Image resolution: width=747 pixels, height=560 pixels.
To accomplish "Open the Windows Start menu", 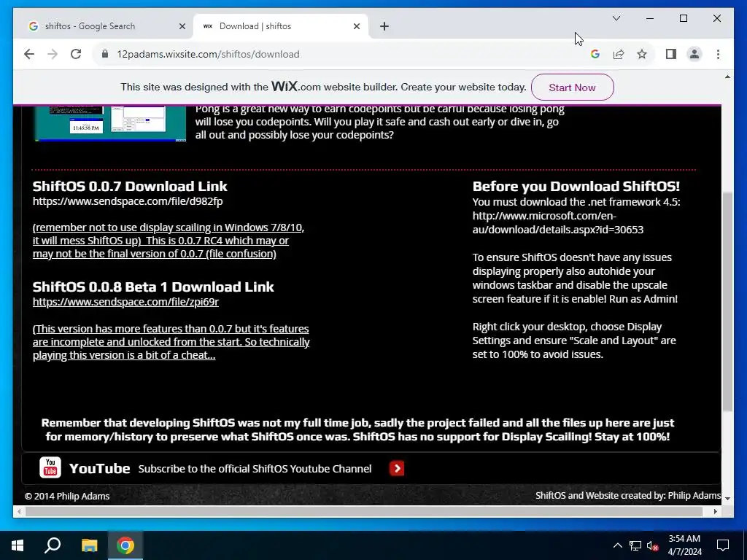I will 18,545.
